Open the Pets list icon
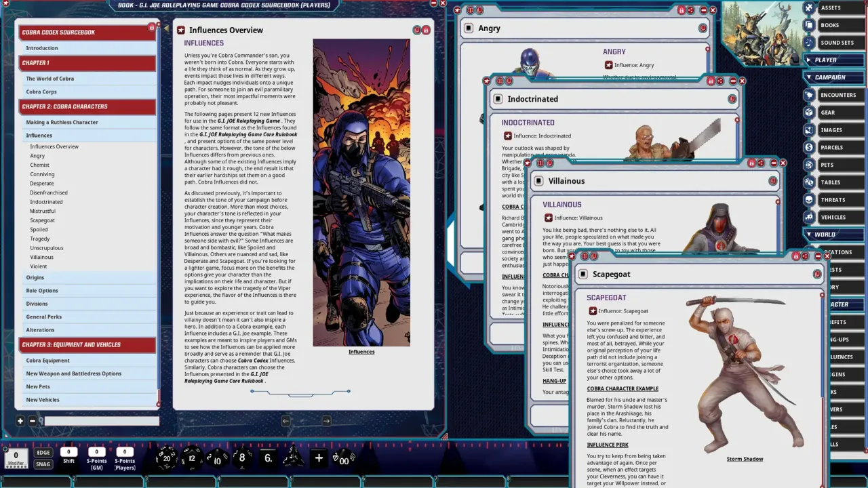 809,165
